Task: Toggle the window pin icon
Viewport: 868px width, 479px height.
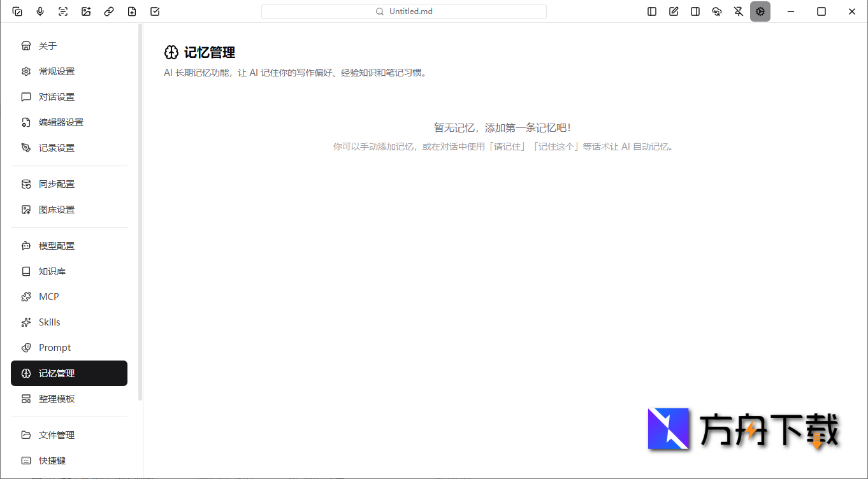Action: click(x=739, y=11)
